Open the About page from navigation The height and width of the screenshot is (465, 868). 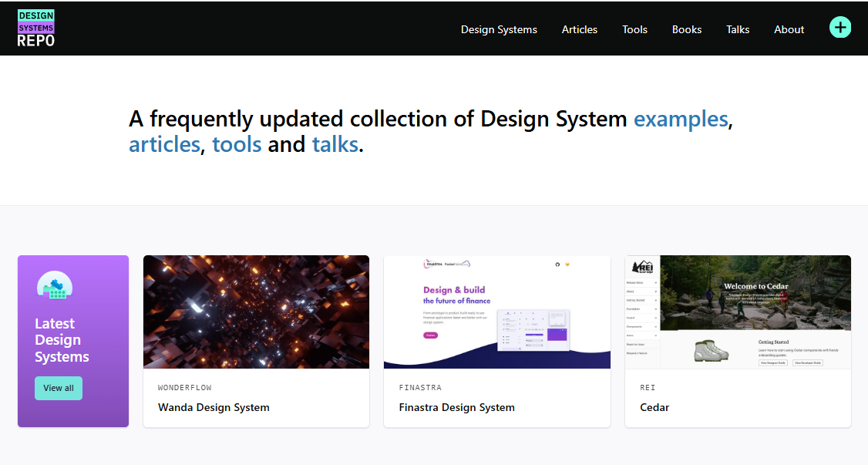[789, 29]
